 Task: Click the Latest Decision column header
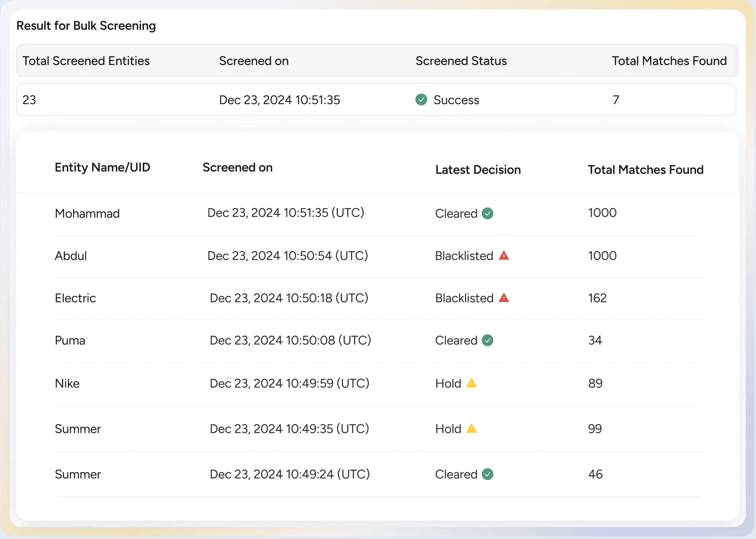click(478, 170)
